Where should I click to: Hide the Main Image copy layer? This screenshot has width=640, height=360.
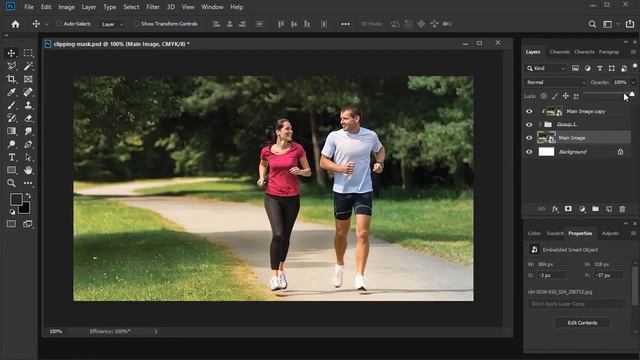[x=529, y=111]
